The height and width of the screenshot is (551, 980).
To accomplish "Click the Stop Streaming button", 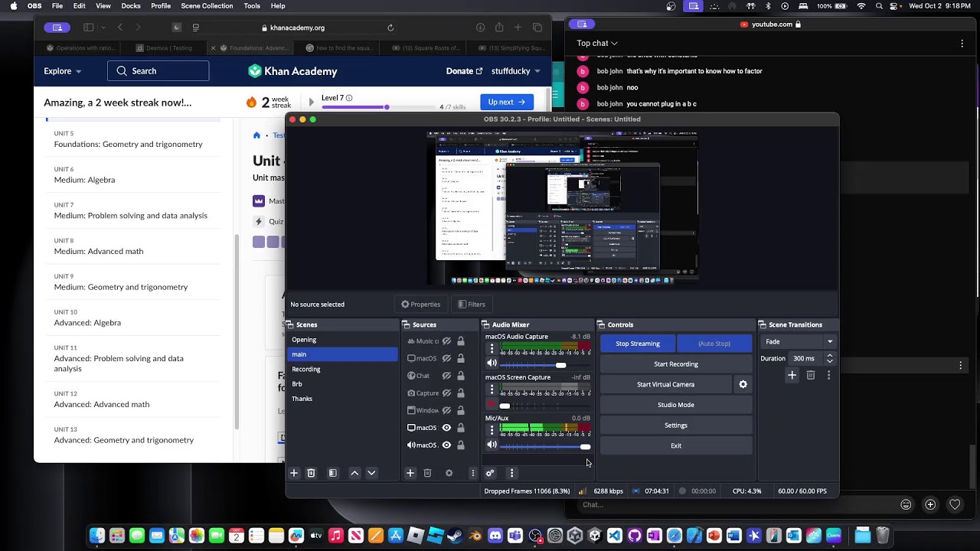I will tap(638, 344).
